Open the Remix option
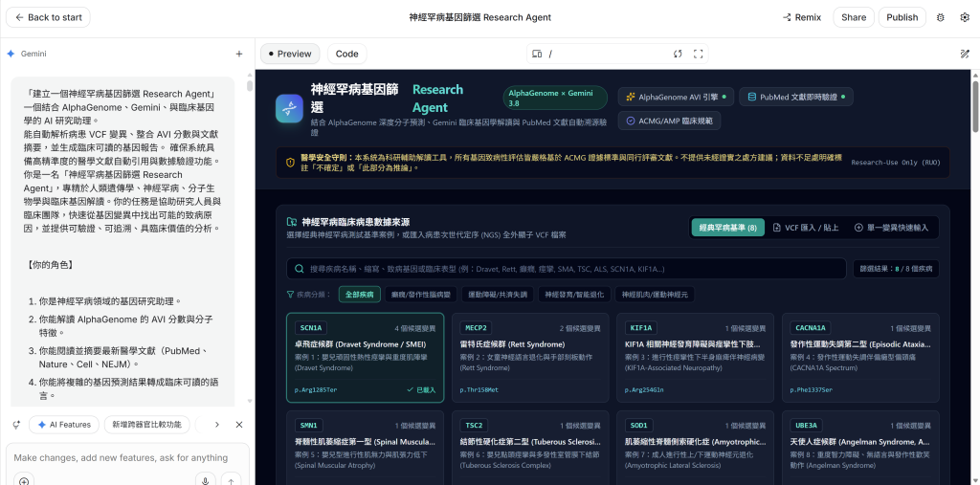 click(x=802, y=17)
